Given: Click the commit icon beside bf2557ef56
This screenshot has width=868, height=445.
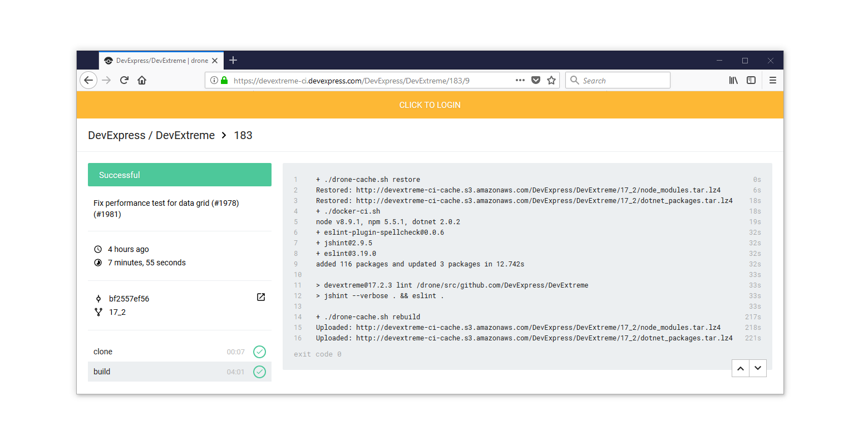Looking at the screenshot, I should point(98,299).
